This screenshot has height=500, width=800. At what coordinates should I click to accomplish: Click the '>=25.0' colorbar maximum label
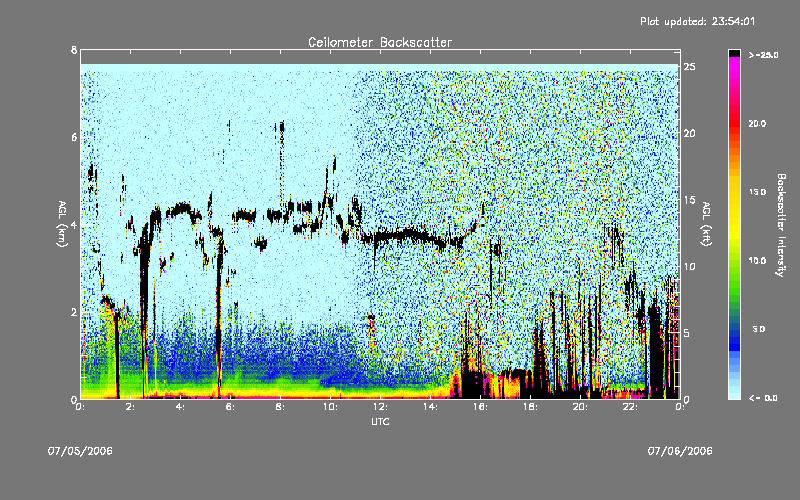763,55
